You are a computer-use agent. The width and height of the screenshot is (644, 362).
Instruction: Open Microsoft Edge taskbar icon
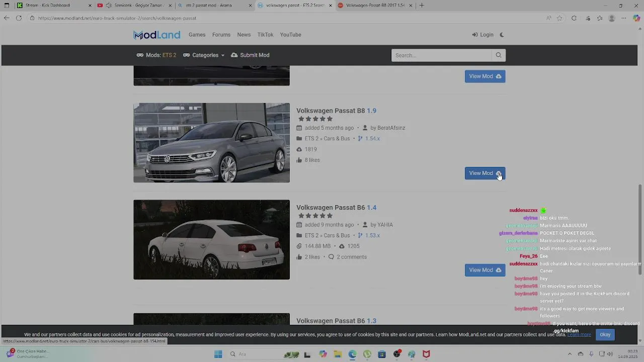tap(352, 354)
